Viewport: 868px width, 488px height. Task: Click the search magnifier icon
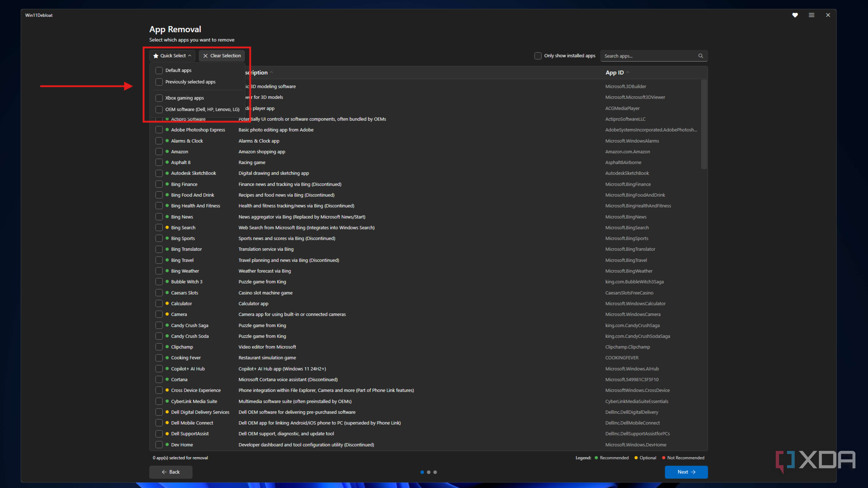coord(701,56)
